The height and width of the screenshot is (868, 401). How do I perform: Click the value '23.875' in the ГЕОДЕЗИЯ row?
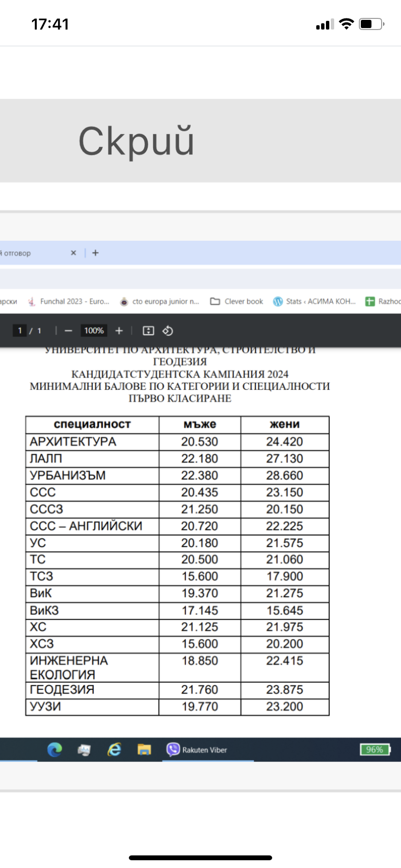pos(285,690)
